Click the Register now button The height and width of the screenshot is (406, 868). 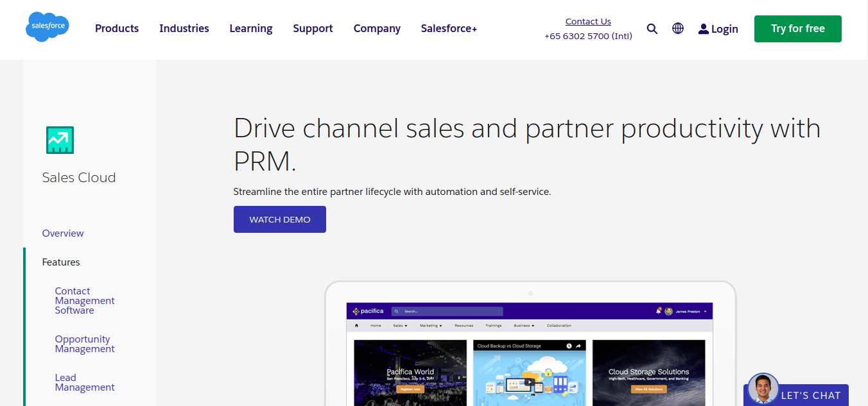coord(410,389)
